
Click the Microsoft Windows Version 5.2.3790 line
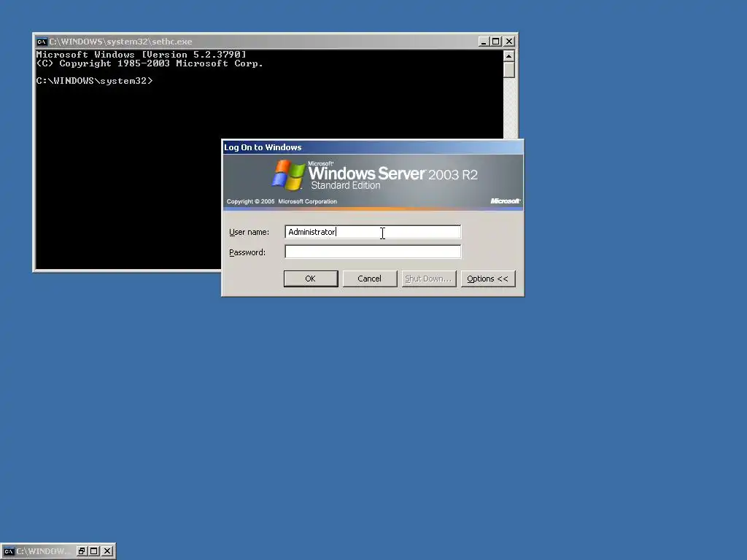142,55
